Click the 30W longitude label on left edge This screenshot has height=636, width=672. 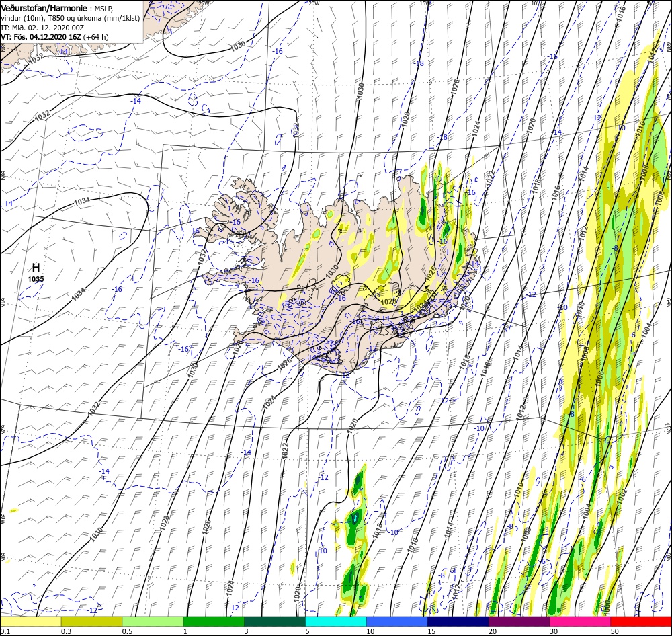tap(3, 519)
